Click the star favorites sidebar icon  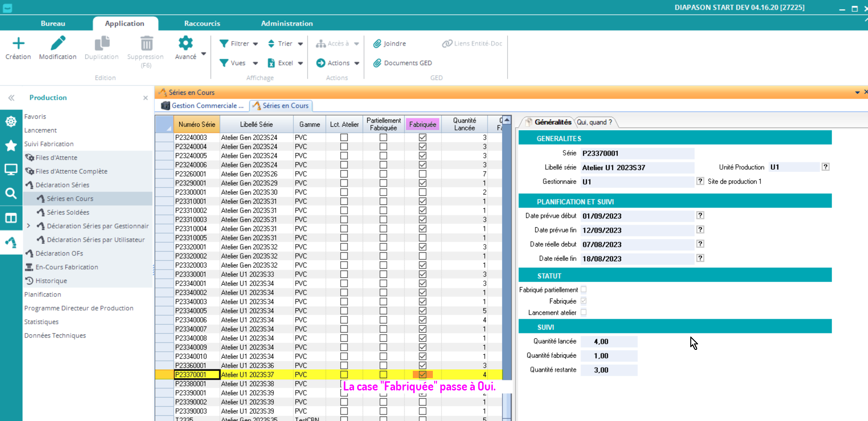[11, 146]
